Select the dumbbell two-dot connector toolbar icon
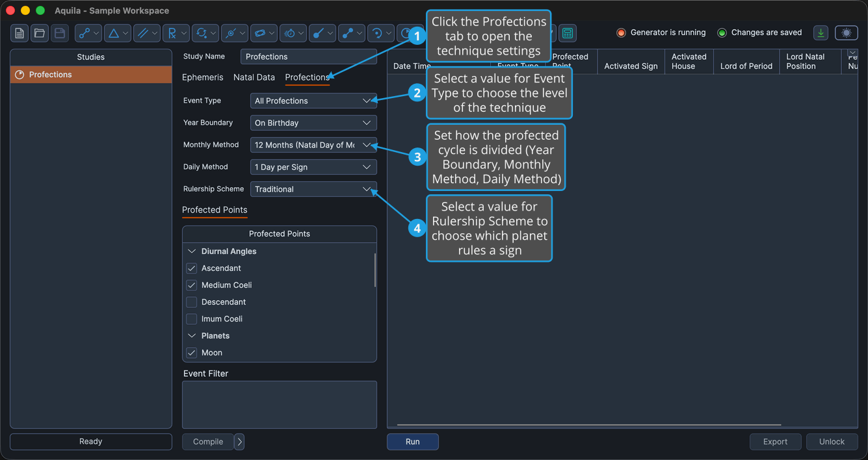868x460 pixels. (x=352, y=33)
